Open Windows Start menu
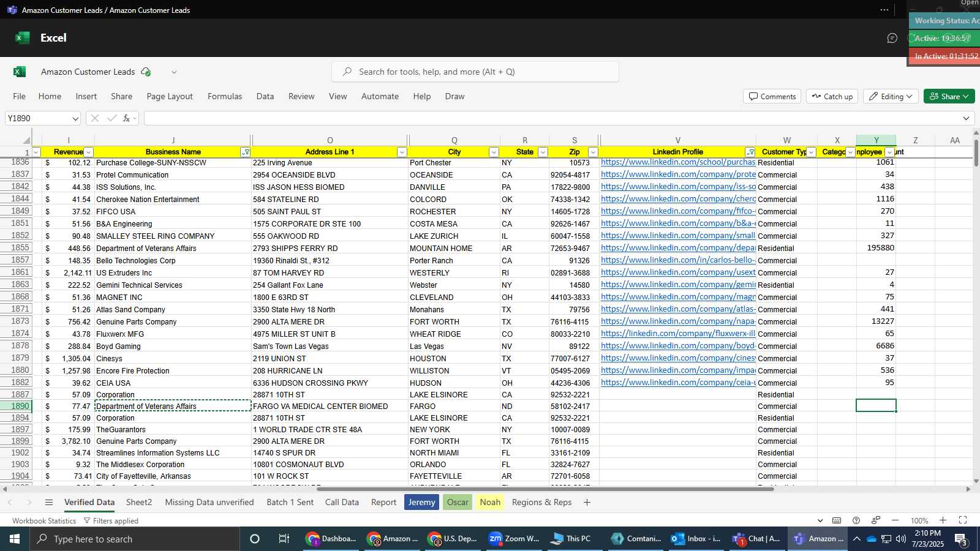This screenshot has height=551, width=980. pyautogui.click(x=15, y=539)
